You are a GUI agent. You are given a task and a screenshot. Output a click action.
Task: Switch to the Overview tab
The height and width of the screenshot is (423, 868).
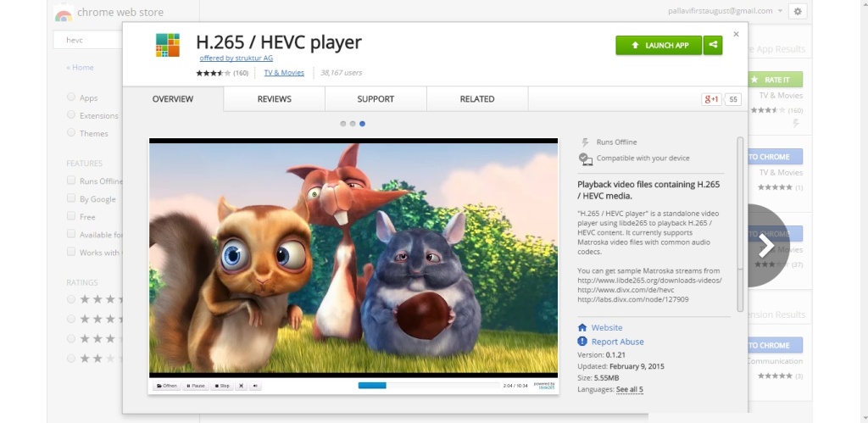pyautogui.click(x=173, y=99)
